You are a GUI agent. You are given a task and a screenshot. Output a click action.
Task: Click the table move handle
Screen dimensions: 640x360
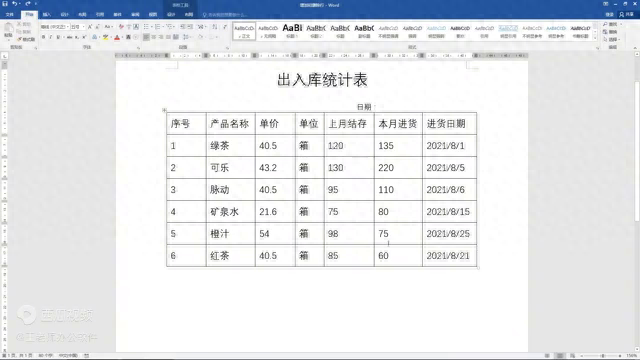click(164, 110)
